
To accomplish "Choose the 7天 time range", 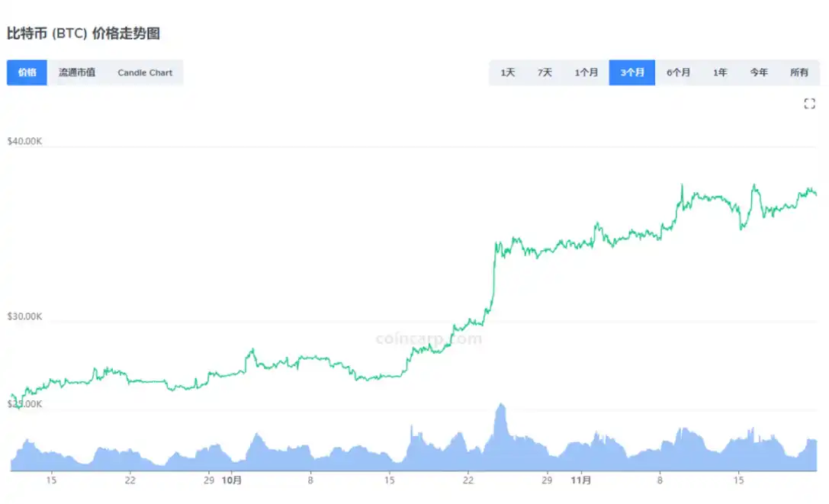I will click(x=545, y=72).
